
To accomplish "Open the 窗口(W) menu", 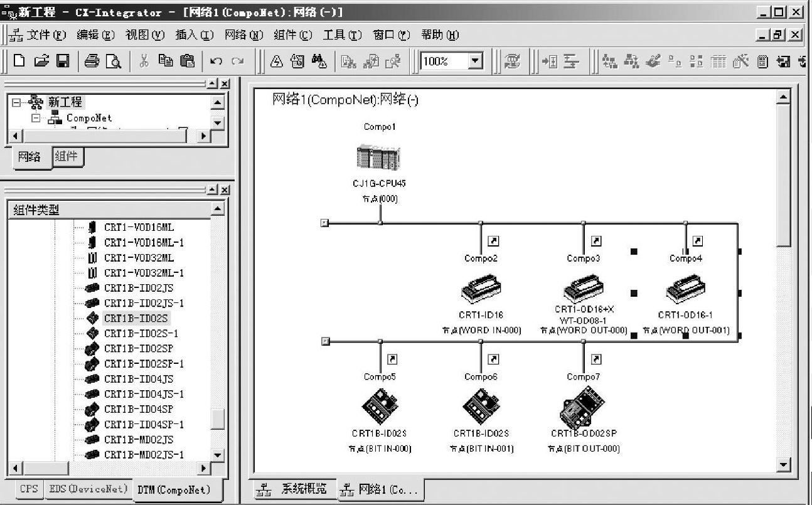I will (392, 35).
